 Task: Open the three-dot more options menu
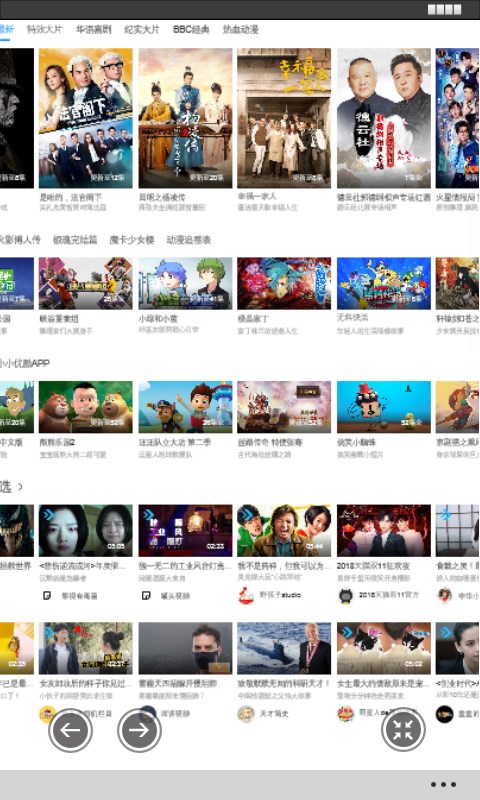[x=443, y=785]
